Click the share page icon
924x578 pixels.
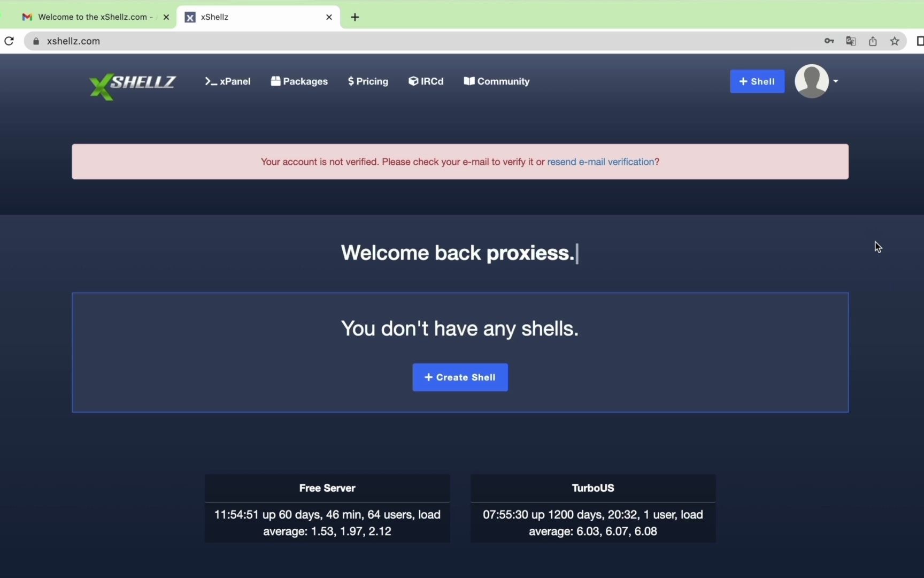click(873, 41)
